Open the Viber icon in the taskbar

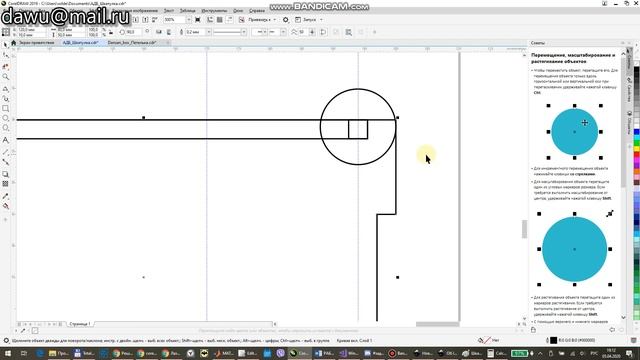[280, 353]
